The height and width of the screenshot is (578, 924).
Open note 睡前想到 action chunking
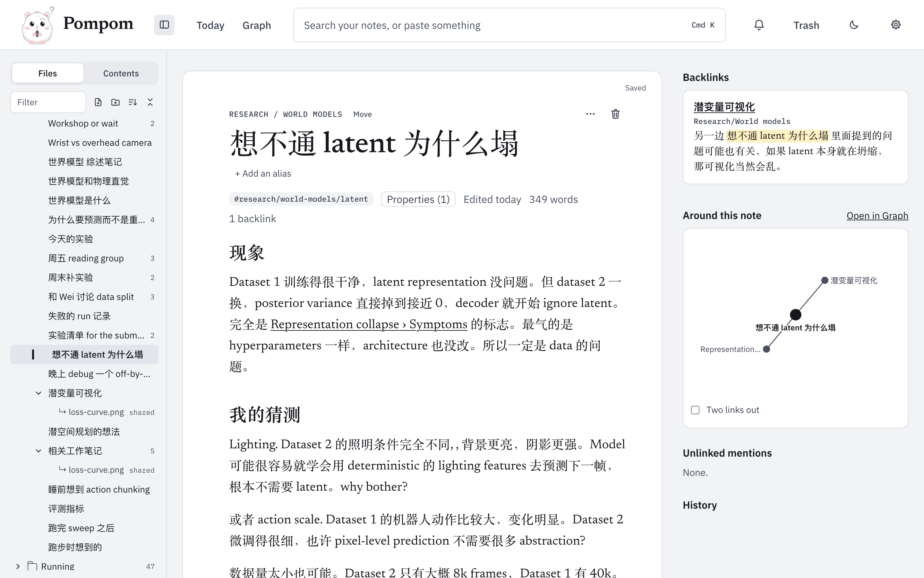click(x=84, y=489)
